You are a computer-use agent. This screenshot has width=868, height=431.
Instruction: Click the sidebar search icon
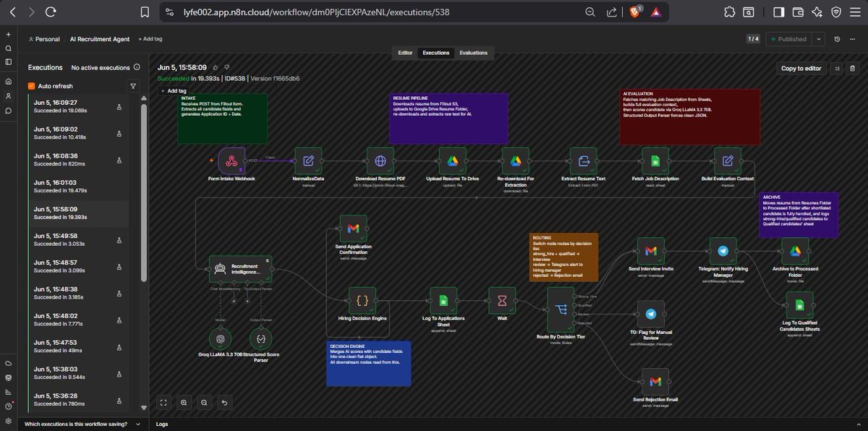8,48
